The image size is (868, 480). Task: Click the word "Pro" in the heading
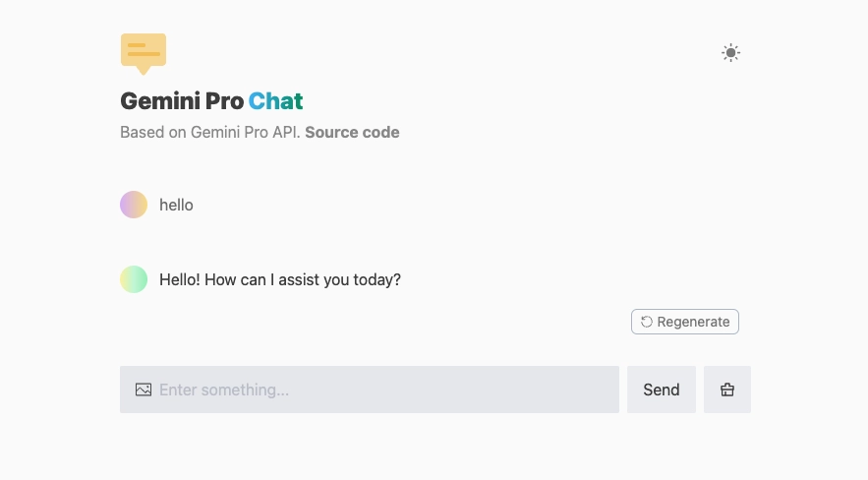221,100
